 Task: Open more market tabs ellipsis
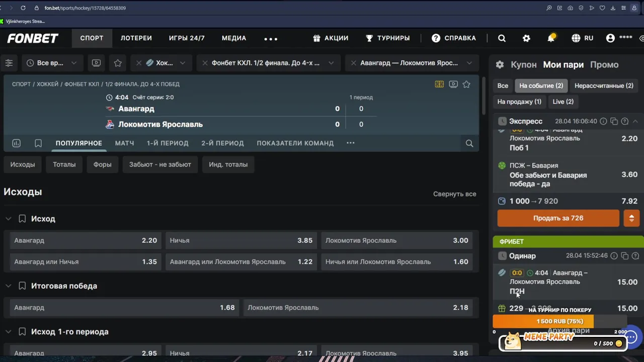(x=351, y=143)
